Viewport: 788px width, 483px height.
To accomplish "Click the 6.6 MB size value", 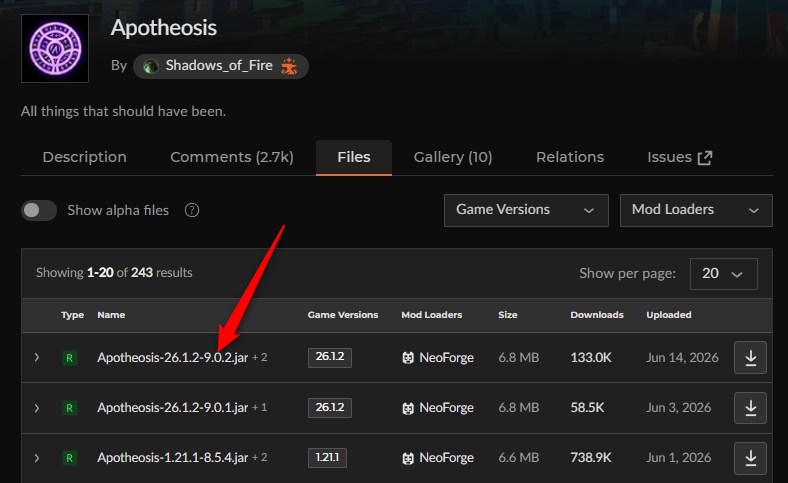I will (519, 457).
